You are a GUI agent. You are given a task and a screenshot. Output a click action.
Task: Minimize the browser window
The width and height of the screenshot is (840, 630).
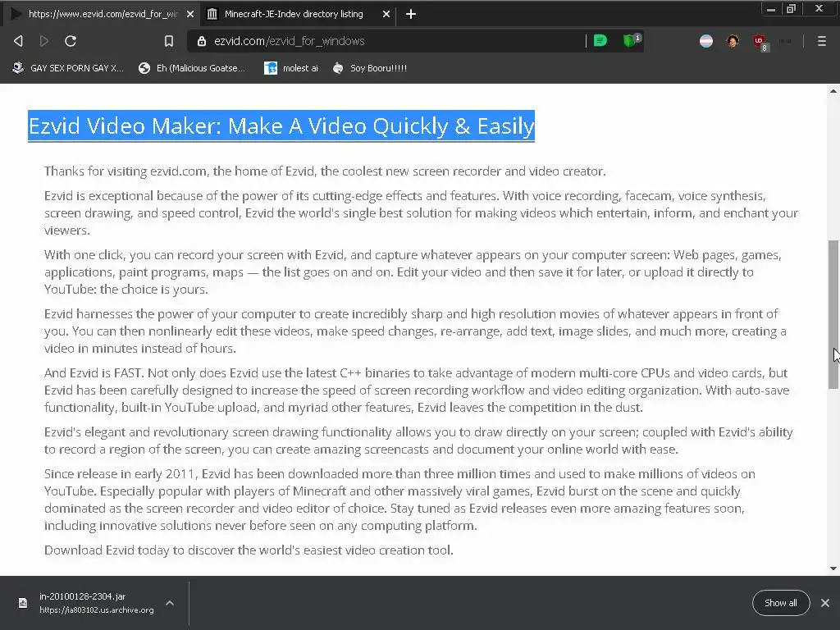(771, 9)
